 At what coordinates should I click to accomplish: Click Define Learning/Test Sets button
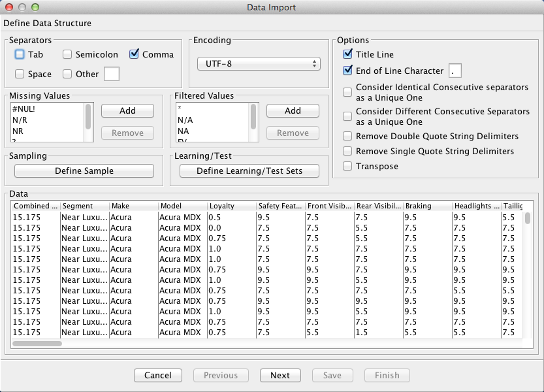pos(249,171)
